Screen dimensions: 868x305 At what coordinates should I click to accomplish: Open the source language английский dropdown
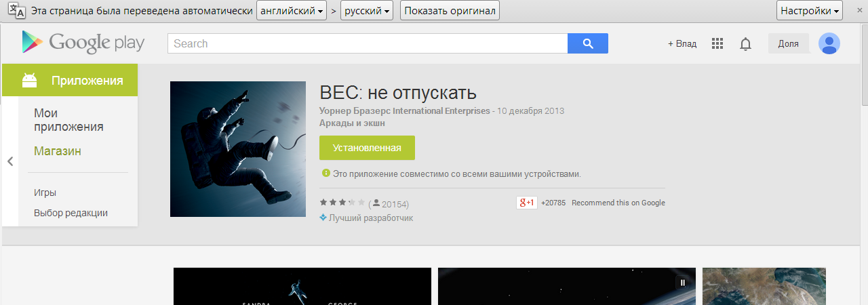click(x=291, y=11)
